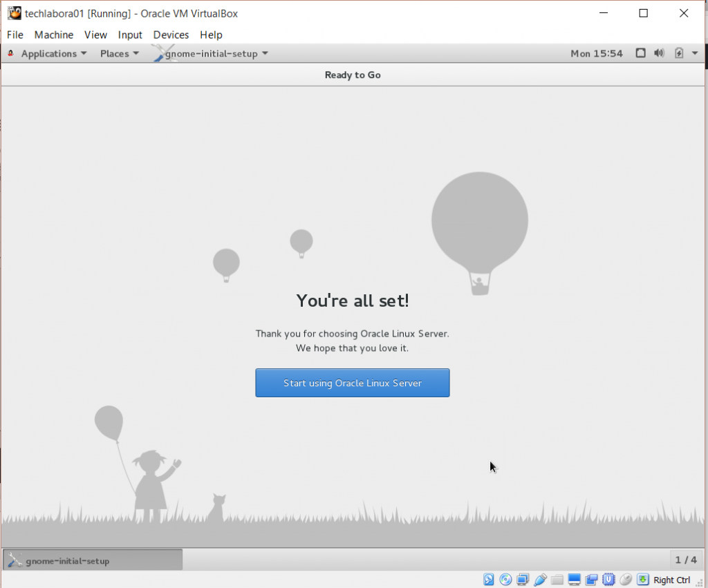Open the gnome-initial-setup app menu

216,53
